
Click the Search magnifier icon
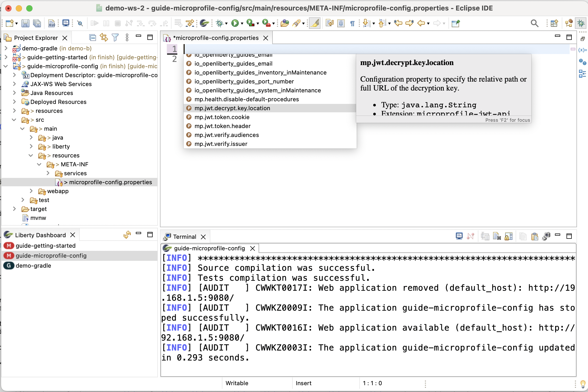(534, 23)
